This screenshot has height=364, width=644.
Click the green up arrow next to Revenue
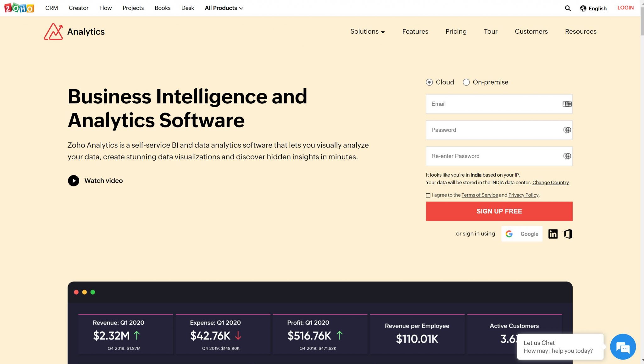(x=136, y=335)
